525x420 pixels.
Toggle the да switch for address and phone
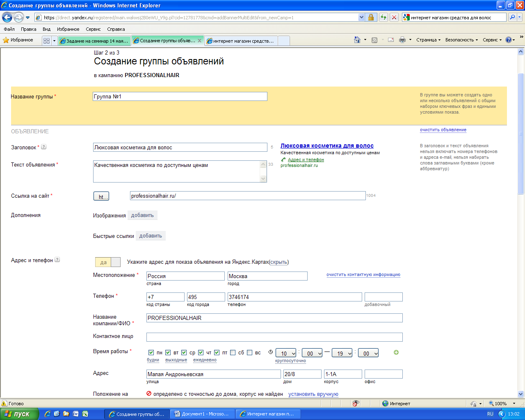point(107,262)
